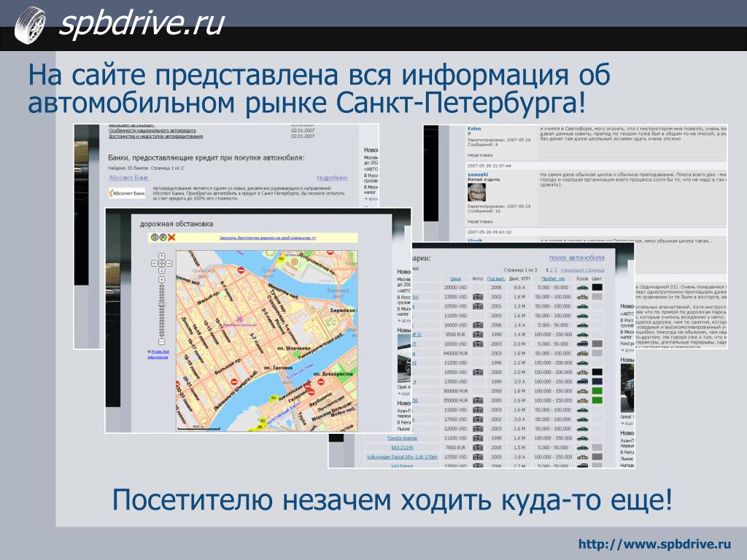Click the spbdrive.ru tire logo

point(29,25)
